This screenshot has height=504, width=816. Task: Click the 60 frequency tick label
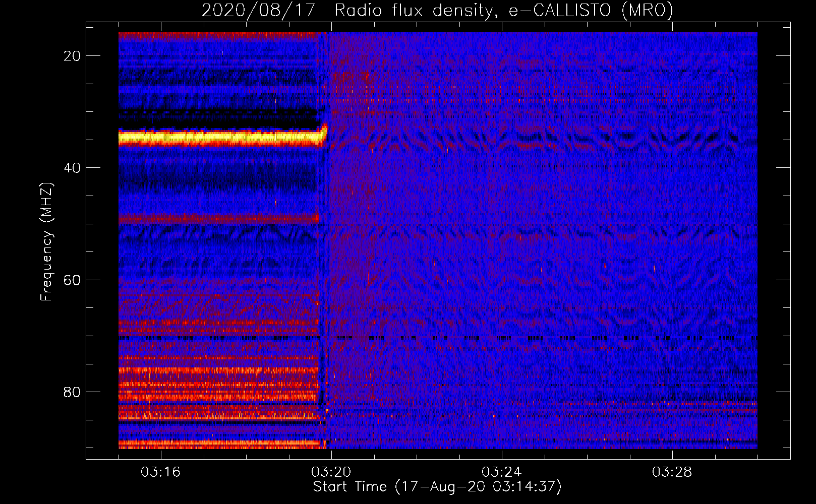click(73, 280)
